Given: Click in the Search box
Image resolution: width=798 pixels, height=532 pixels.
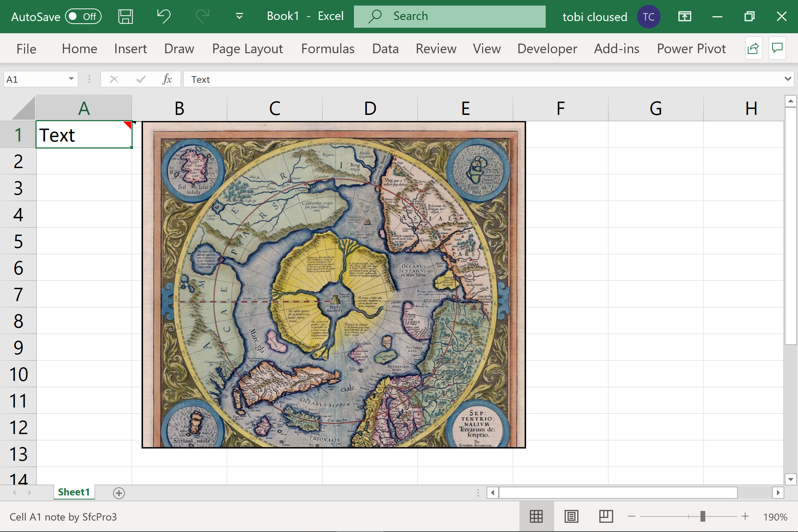Looking at the screenshot, I should [x=449, y=17].
